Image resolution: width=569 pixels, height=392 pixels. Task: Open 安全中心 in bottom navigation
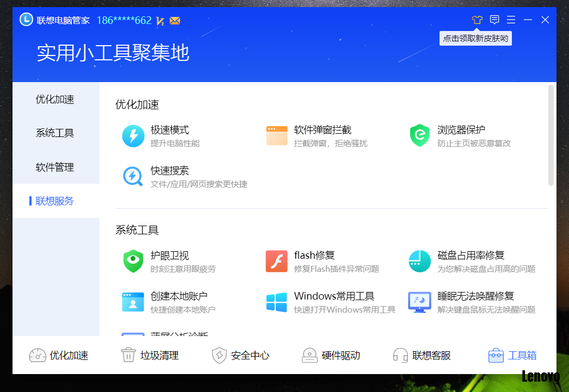point(240,356)
